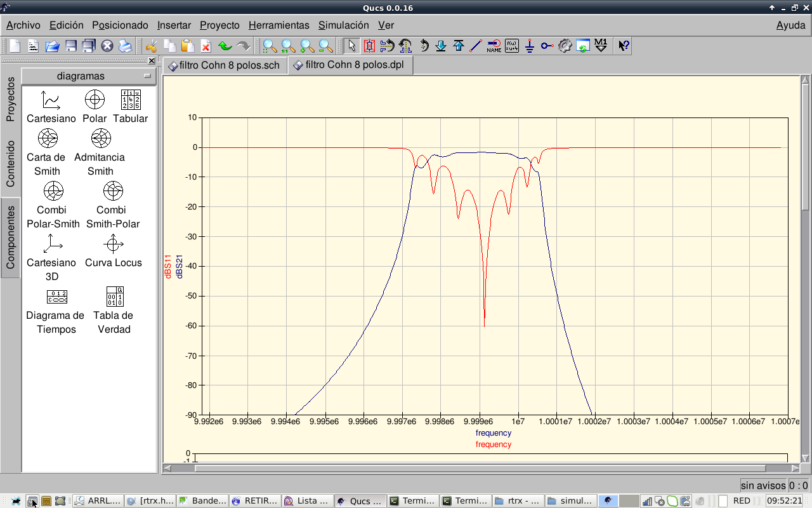Image resolution: width=812 pixels, height=508 pixels.
Task: Open the Proyectos side tab
Action: point(10,99)
